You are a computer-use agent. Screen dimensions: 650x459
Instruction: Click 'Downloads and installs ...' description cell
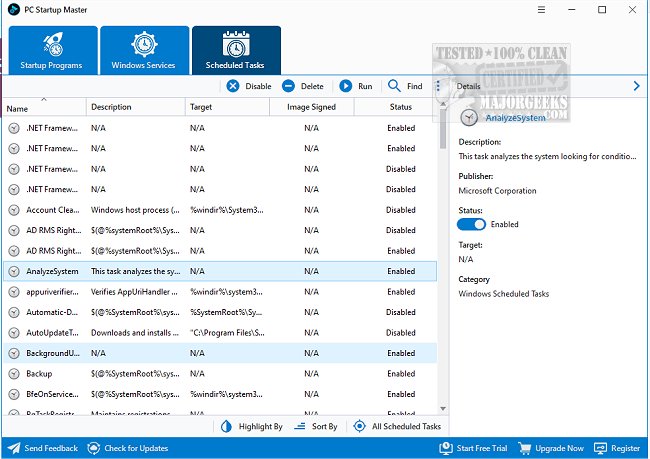[x=135, y=333]
